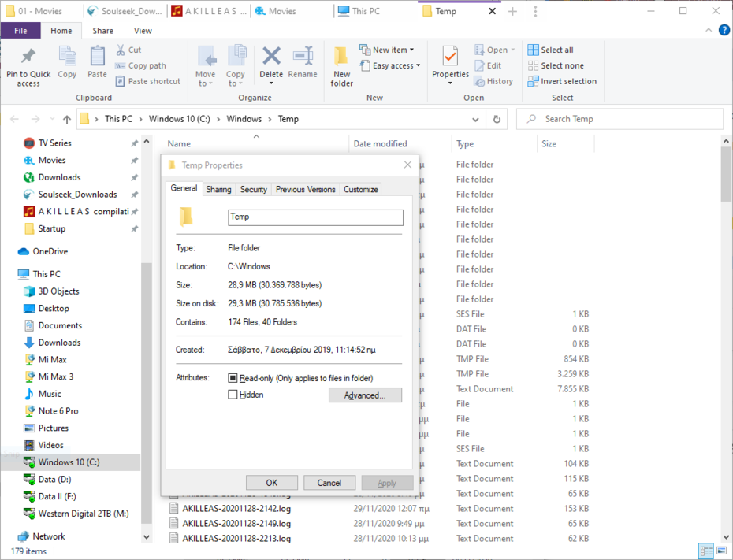Click Paste shortcut
The height and width of the screenshot is (560, 733).
[148, 81]
